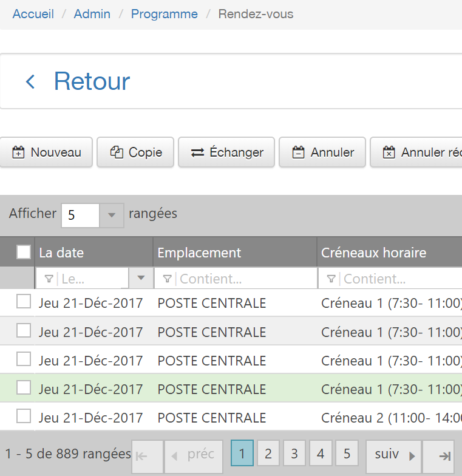
Task: Select the checkbox on the green highlighted row
Action: click(x=24, y=387)
